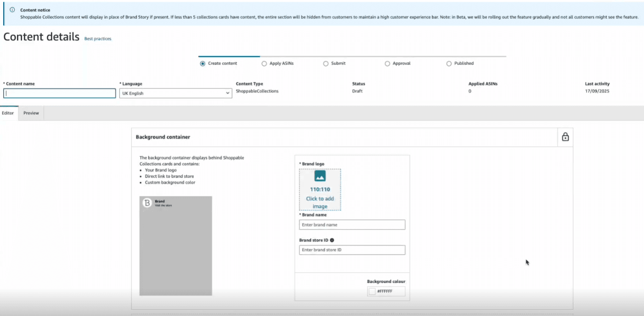Click the circular B logo in the preview
The width and height of the screenshot is (644, 316).
point(147,203)
